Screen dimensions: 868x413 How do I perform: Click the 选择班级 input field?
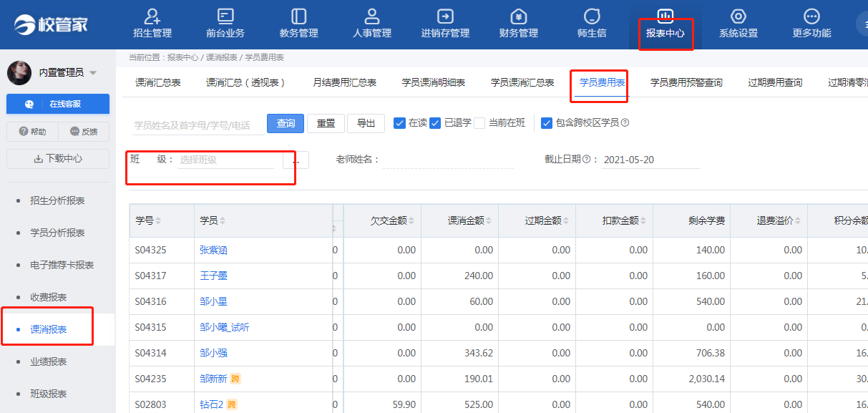(x=225, y=160)
